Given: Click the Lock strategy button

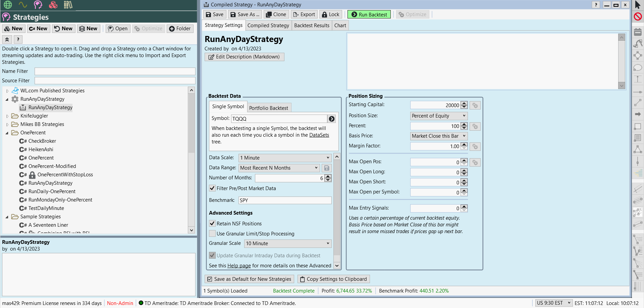Looking at the screenshot, I should click(x=330, y=14).
